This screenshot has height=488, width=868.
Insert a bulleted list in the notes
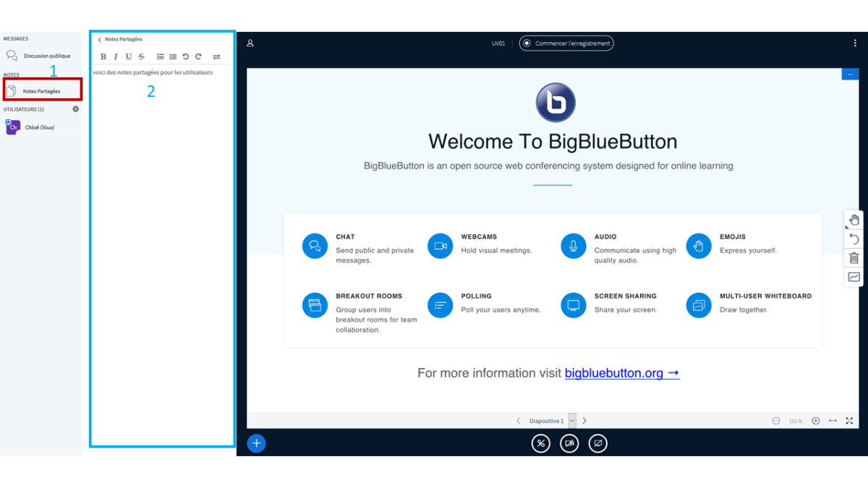173,56
